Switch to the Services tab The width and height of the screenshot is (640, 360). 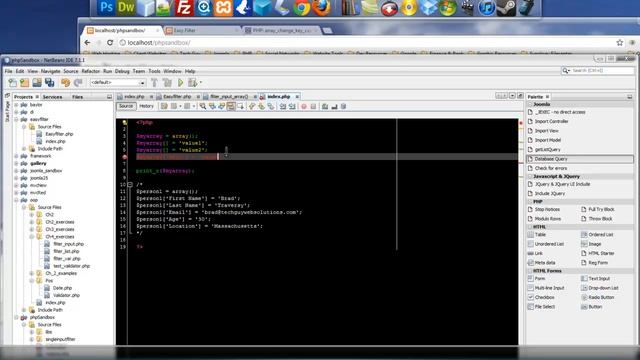point(53,97)
